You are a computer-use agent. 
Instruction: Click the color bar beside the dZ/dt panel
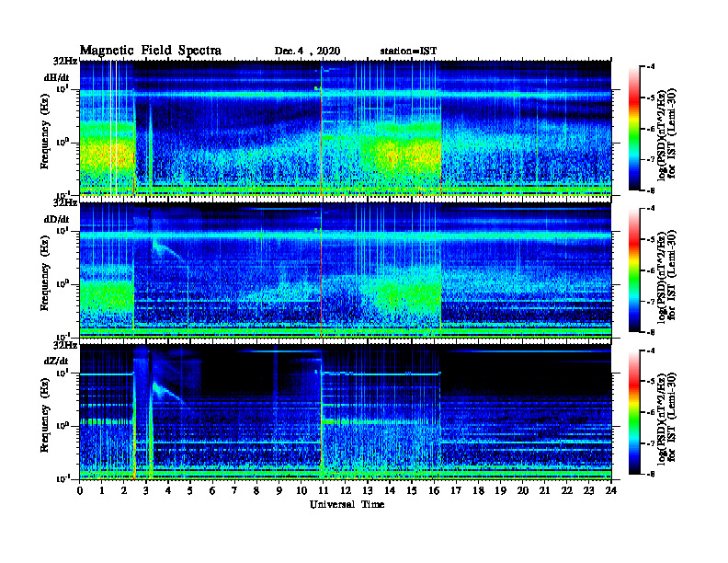pos(634,412)
